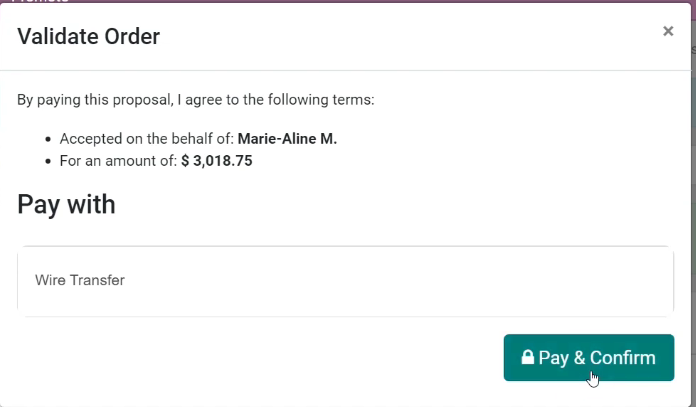Click the Pay & Confirm button
This screenshot has height=407, width=696.
tap(589, 357)
